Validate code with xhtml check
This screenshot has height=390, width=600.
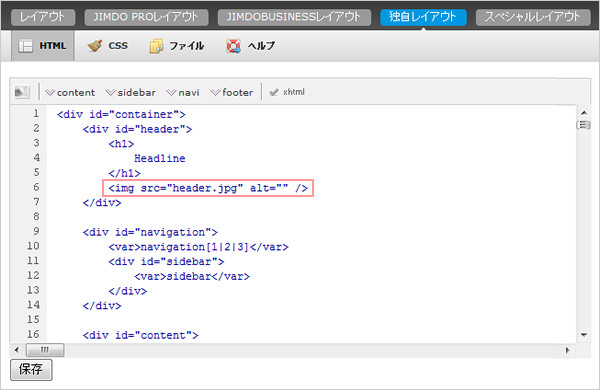click(x=287, y=92)
